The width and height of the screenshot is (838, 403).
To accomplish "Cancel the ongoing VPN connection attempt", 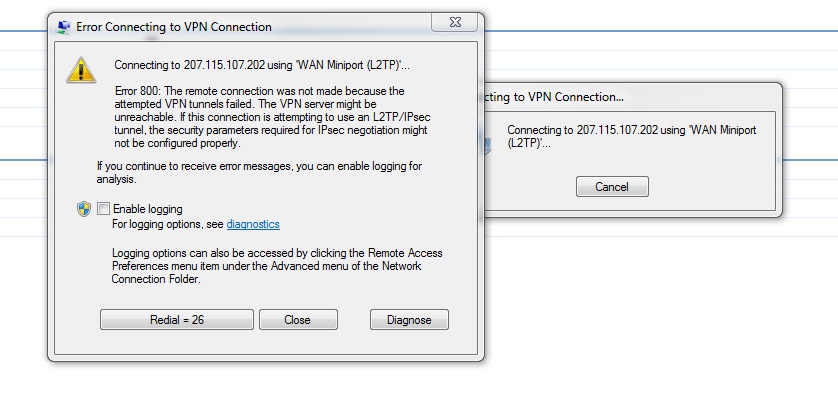I will 612,187.
